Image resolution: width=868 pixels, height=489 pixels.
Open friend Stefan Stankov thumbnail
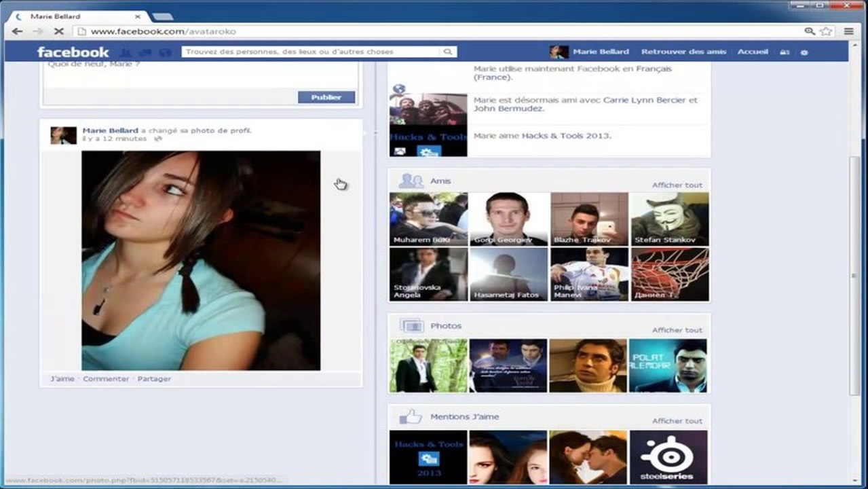pyautogui.click(x=670, y=219)
